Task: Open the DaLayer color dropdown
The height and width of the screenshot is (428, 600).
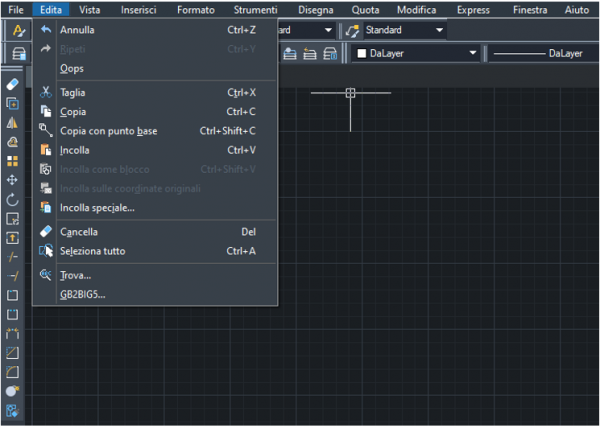Action: click(x=416, y=54)
